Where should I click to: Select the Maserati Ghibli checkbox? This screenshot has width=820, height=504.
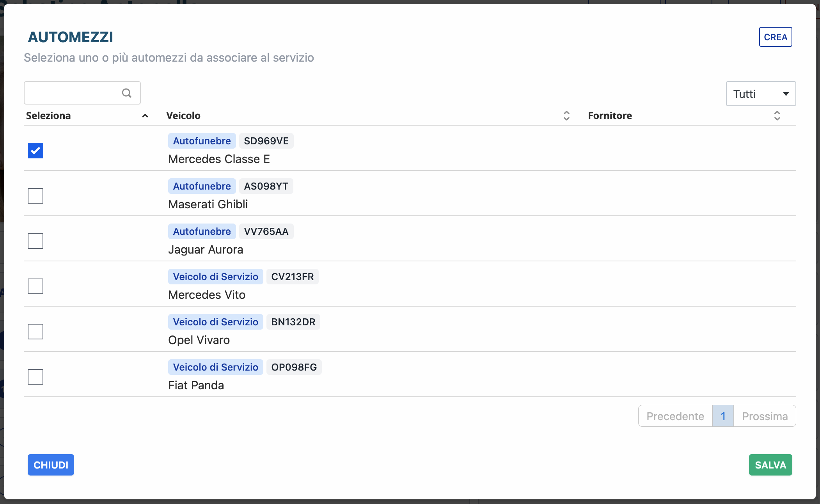pos(35,196)
